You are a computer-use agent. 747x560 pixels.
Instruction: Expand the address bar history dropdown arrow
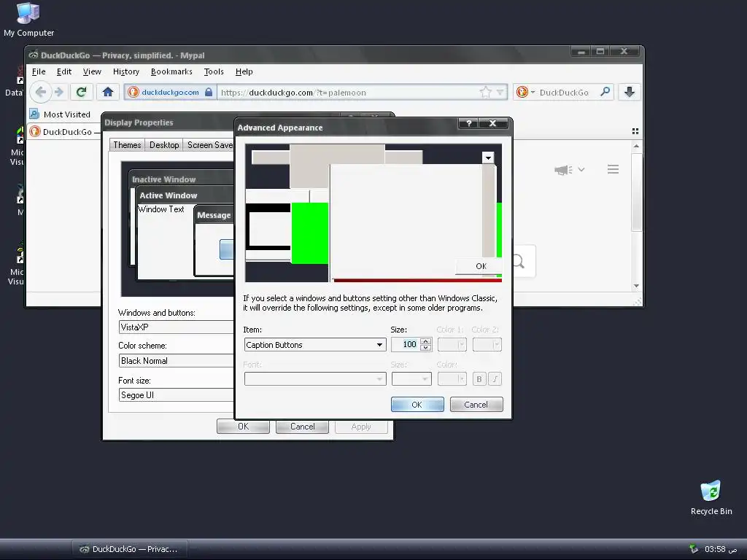click(500, 93)
